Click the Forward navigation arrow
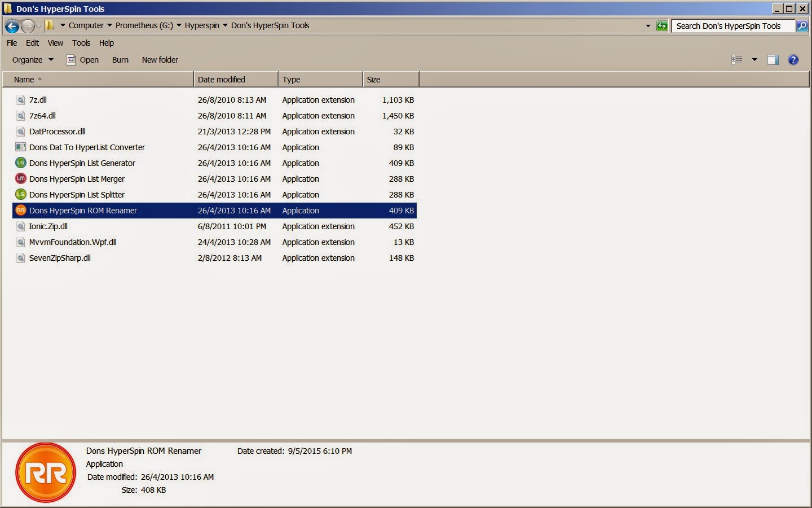812x508 pixels. (x=28, y=26)
